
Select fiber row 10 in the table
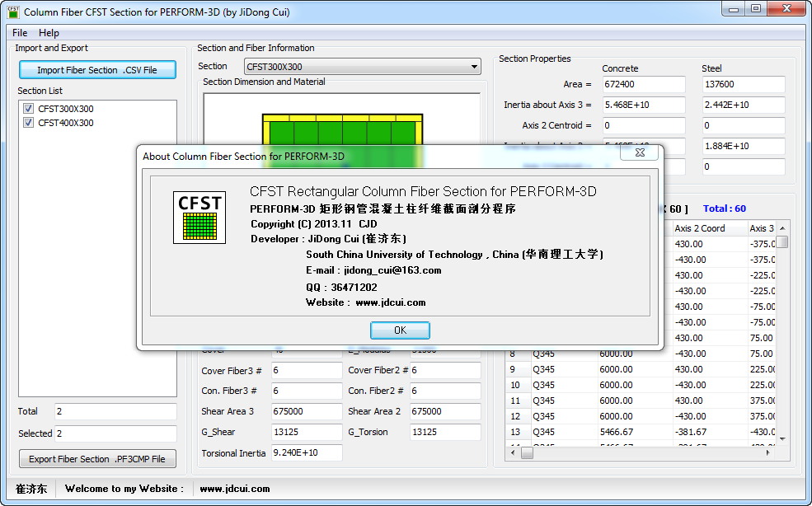point(641,385)
